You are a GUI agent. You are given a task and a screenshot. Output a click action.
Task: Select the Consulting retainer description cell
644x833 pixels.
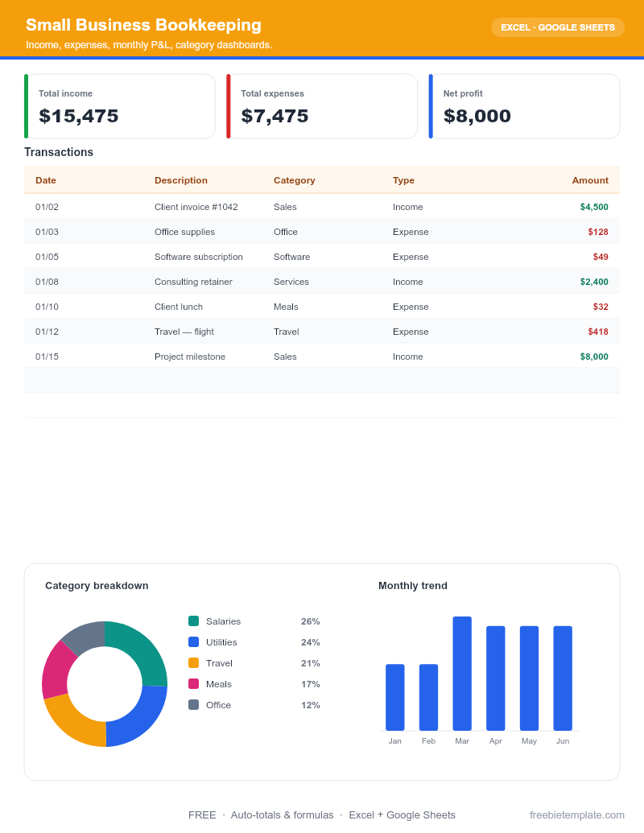point(193,282)
